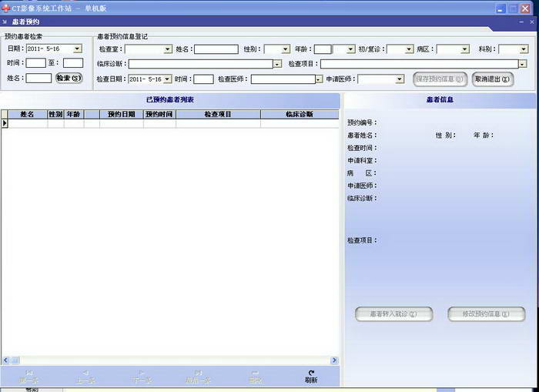The height and width of the screenshot is (392, 539).
Task: Open the 检查日期 exam date dropdown
Action: pyautogui.click(x=167, y=79)
